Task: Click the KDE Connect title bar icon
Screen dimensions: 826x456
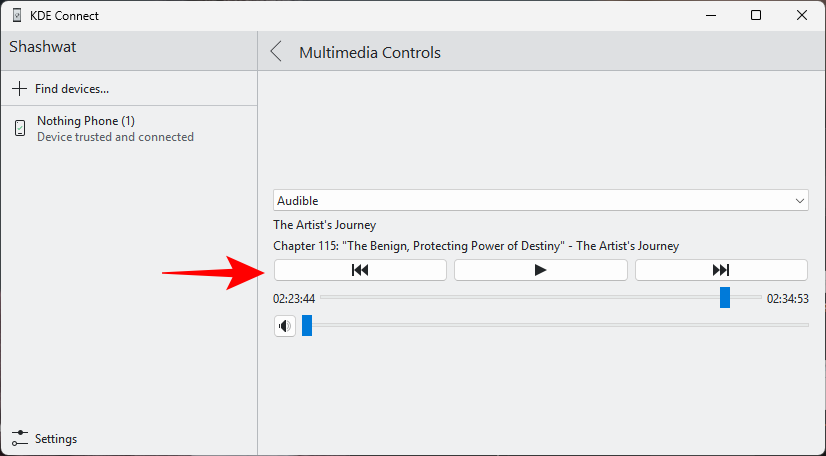Action: point(16,16)
